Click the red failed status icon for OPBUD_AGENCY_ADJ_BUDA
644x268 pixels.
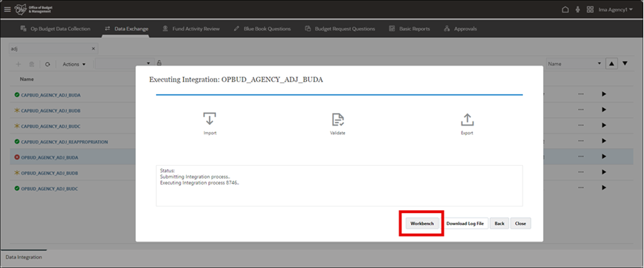tap(17, 157)
